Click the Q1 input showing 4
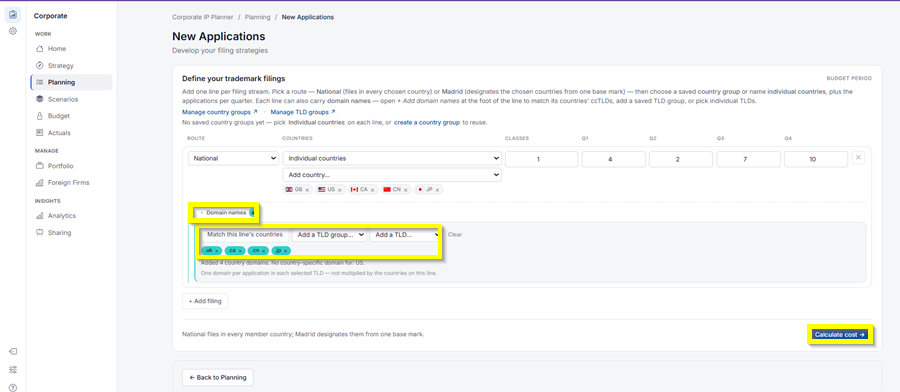This screenshot has width=900, height=392. tap(613, 159)
